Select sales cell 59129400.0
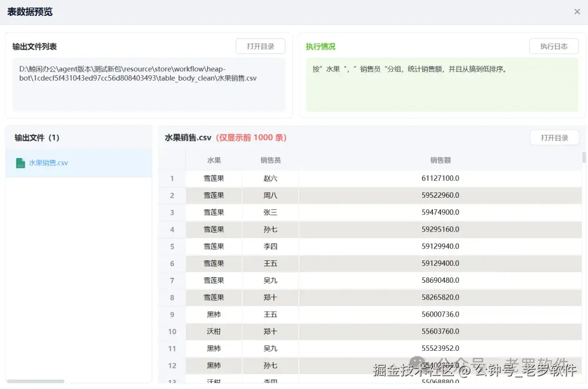The width and height of the screenshot is (588, 389). click(440, 263)
